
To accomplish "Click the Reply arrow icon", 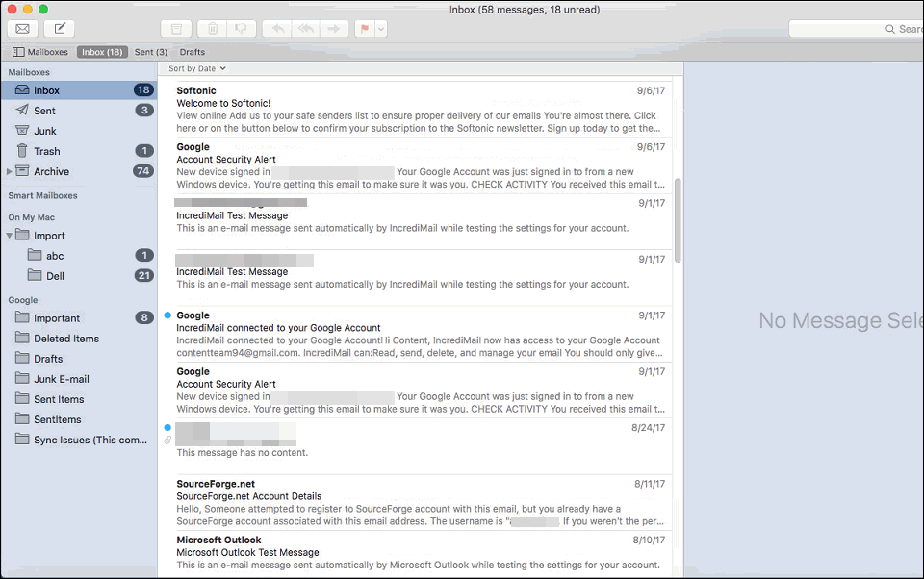I will [278, 29].
